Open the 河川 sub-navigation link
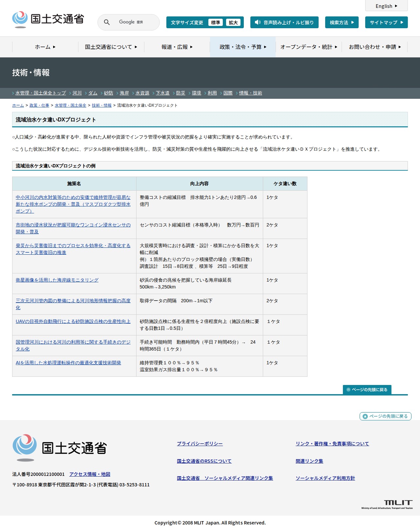The height and width of the screenshot is (532, 420). (x=77, y=93)
